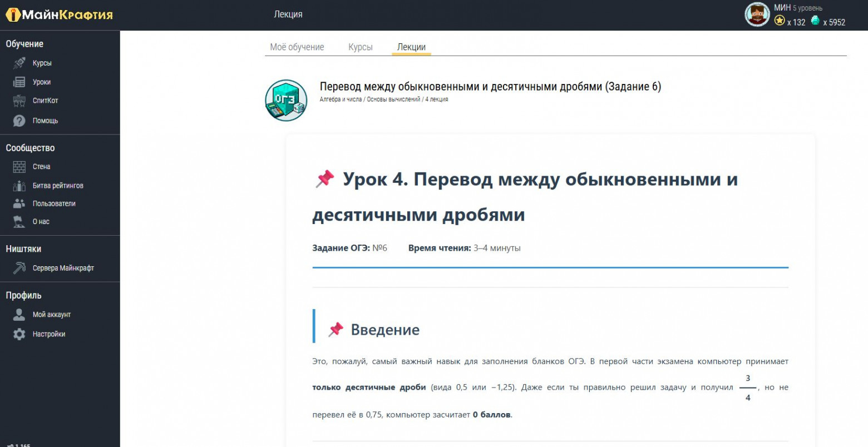Select the Лекция item in top bar
Image resolution: width=868 pixels, height=447 pixels.
[287, 14]
